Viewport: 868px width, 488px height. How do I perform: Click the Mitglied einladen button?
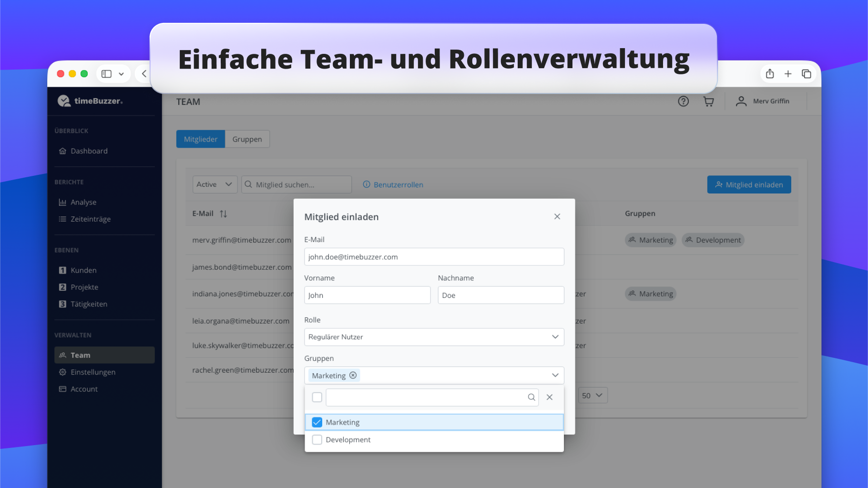click(x=749, y=184)
